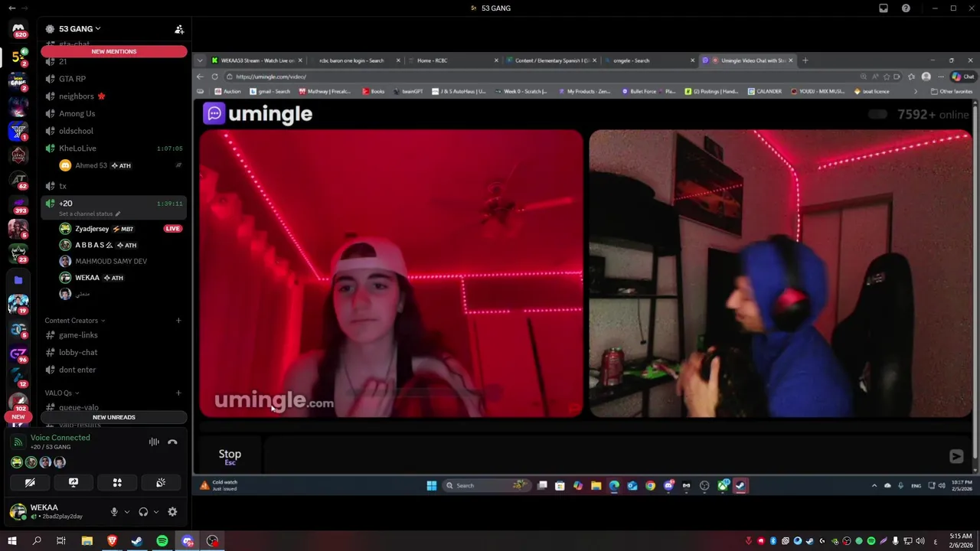This screenshot has width=980, height=551.
Task: Open Brave browser from the taskbar
Action: (x=113, y=541)
